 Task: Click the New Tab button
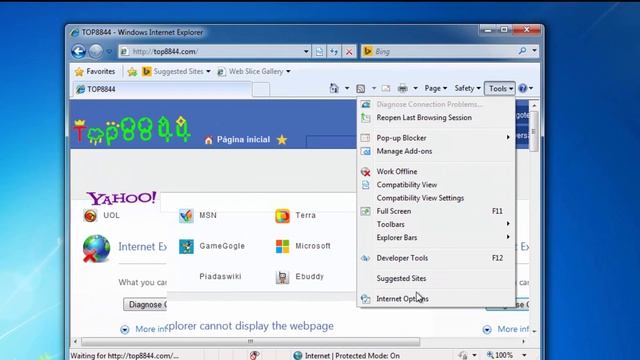[x=261, y=89]
